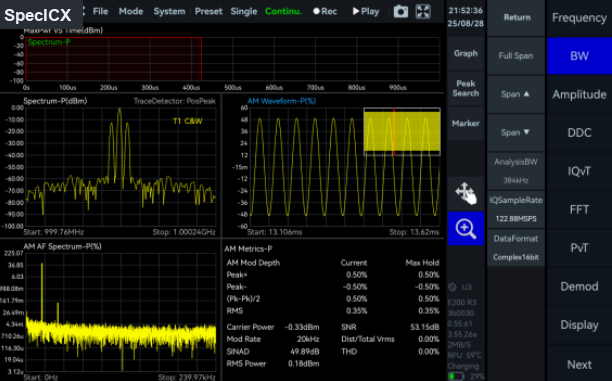
Task: Click the red time selection region in MaxPwr graph
Action: click(114, 59)
